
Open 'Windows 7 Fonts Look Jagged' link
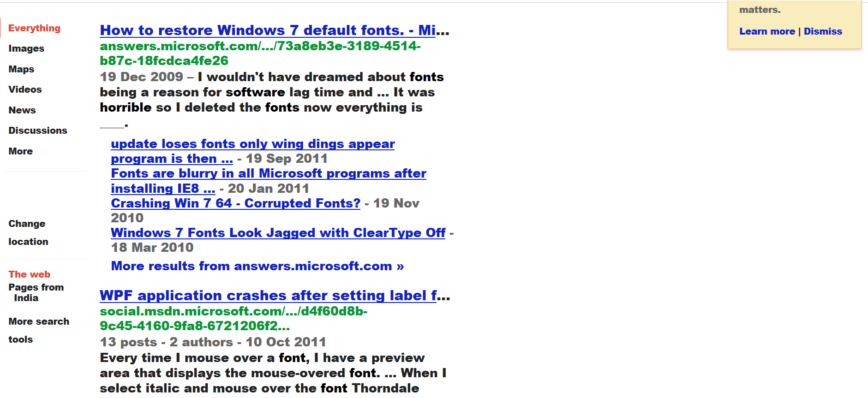[278, 233]
